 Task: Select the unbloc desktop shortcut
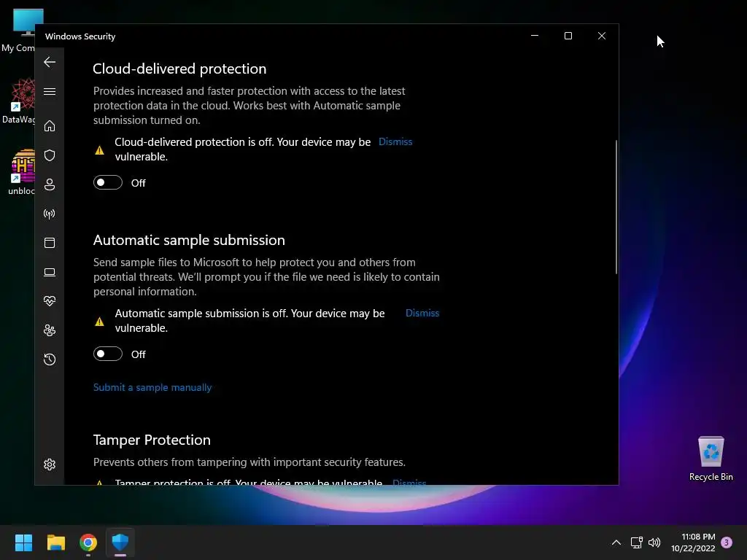pyautogui.click(x=21, y=172)
